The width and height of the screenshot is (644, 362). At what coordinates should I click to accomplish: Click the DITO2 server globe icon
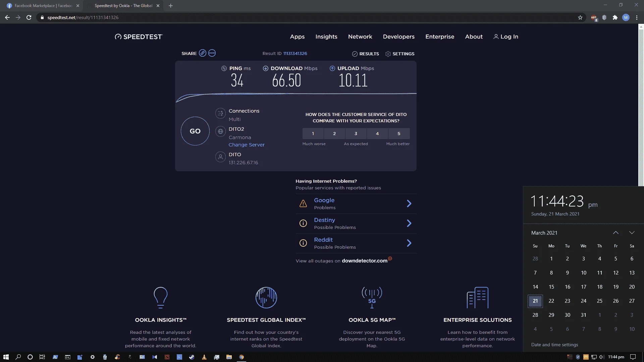(x=220, y=131)
